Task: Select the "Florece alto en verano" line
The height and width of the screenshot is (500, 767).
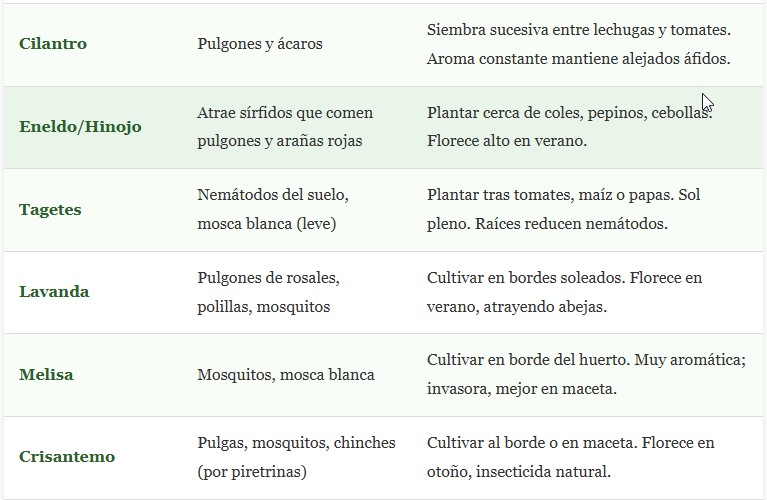Action: (x=507, y=141)
